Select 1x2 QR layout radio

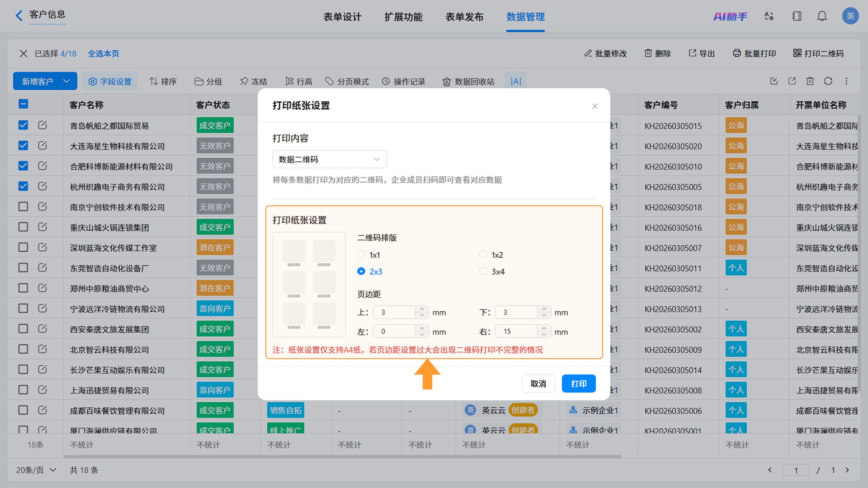coord(483,254)
